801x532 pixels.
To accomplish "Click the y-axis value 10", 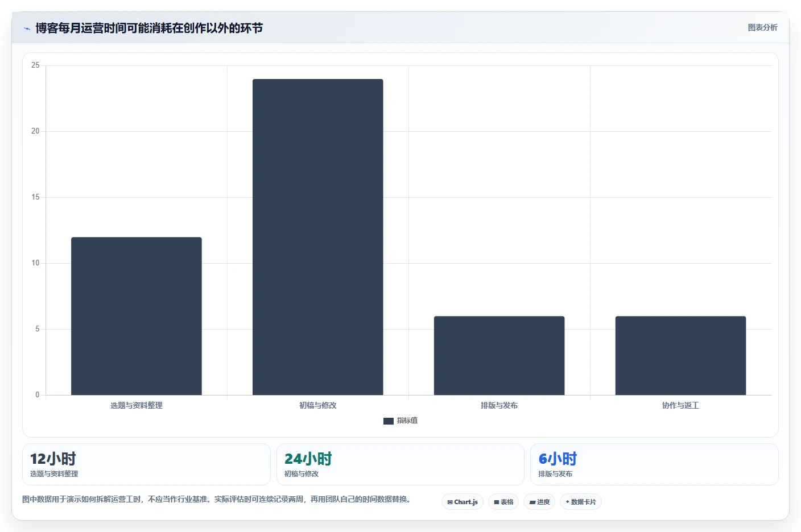I will 35,263.
